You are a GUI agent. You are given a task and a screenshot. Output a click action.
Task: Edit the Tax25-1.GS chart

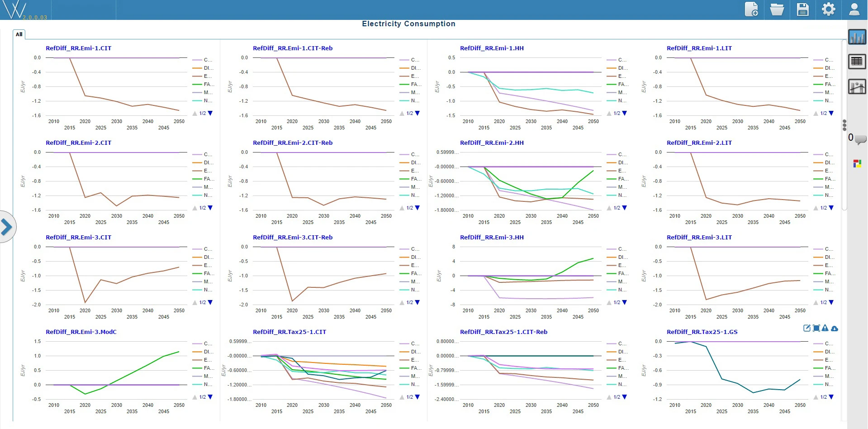(806, 328)
